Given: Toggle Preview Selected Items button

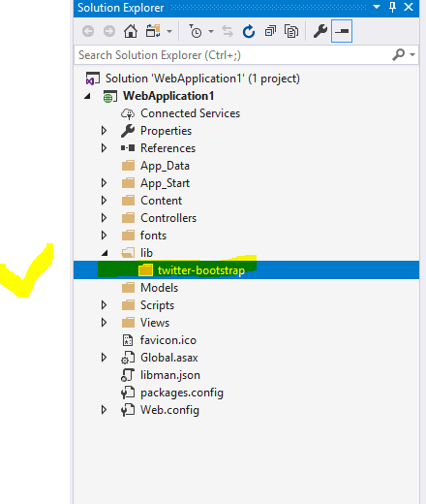Looking at the screenshot, I should [x=342, y=31].
